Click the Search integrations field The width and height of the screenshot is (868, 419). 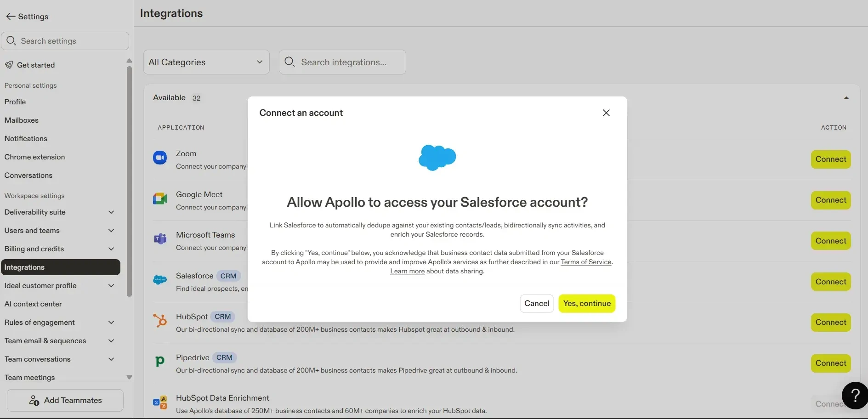pyautogui.click(x=343, y=62)
